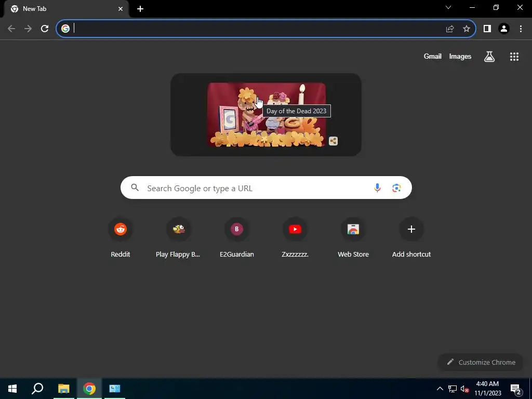Click the forward navigation arrow
532x399 pixels.
point(28,29)
